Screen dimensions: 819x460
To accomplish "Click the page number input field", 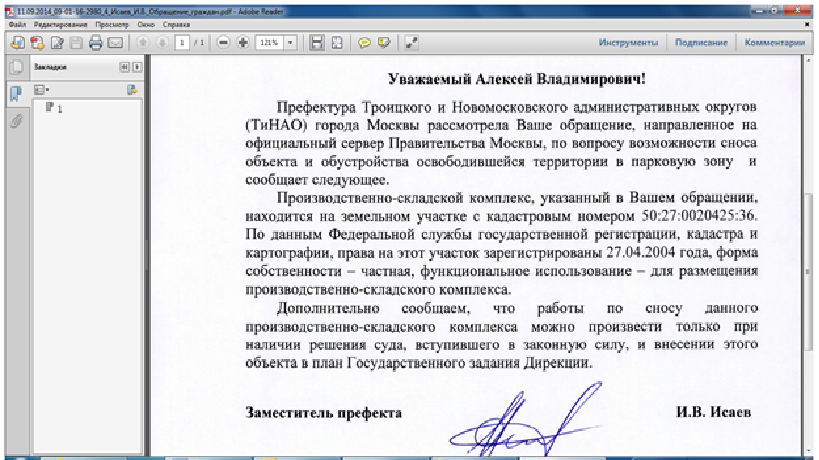I will pyautogui.click(x=182, y=43).
